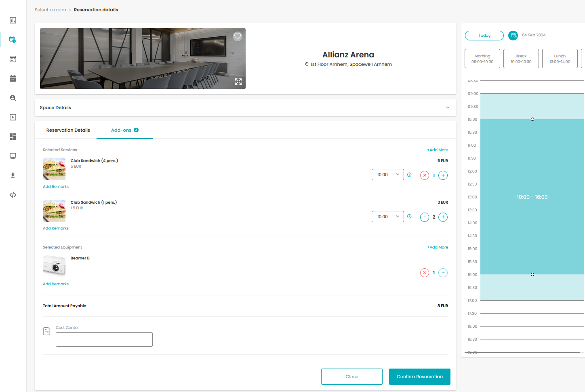Viewport: 585px width, 392px height.
Task: Open the dashboard tiles sidebar icon
Action: tap(13, 137)
